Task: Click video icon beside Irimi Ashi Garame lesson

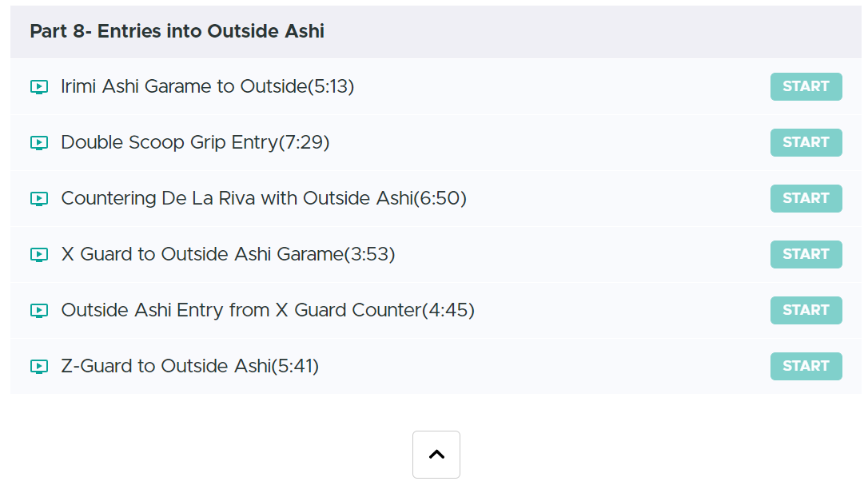Action: [x=38, y=87]
